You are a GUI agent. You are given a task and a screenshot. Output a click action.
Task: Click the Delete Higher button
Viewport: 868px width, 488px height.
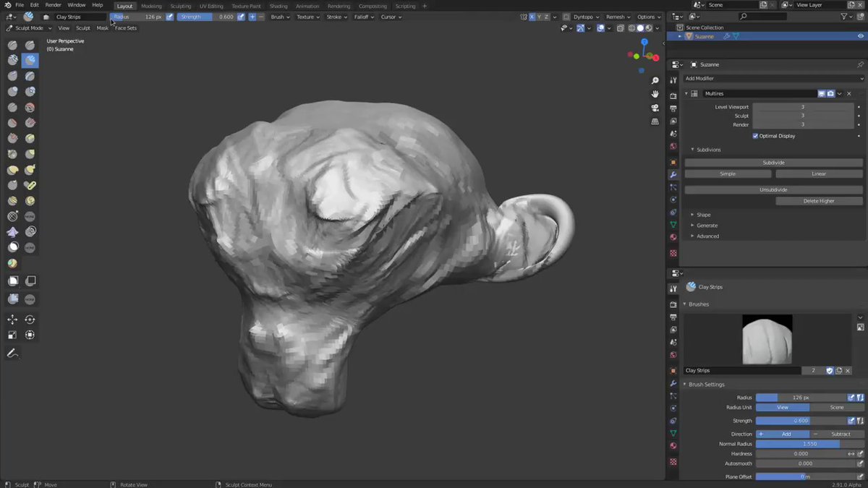tap(819, 201)
